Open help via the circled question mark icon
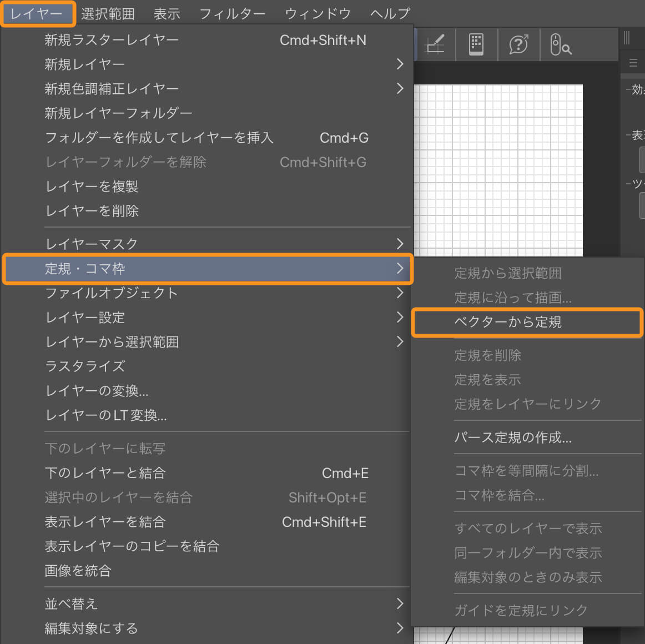This screenshot has height=644, width=645. 518,44
